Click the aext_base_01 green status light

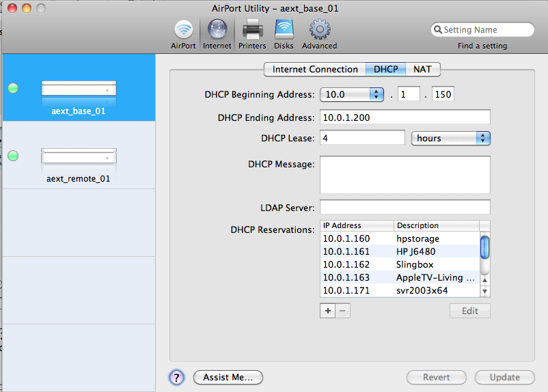(13, 88)
